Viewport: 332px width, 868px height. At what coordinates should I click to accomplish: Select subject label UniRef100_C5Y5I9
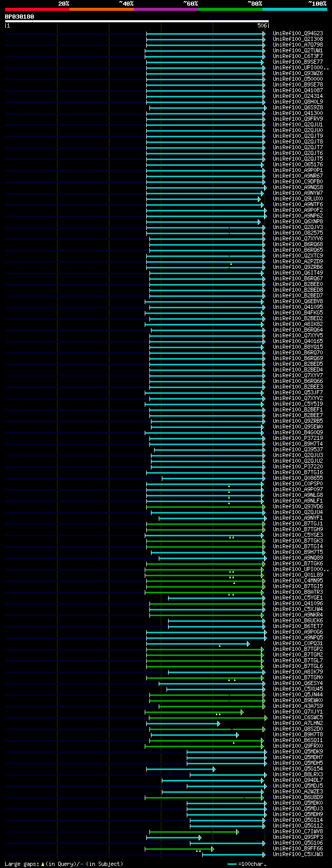pyautogui.click(x=298, y=404)
